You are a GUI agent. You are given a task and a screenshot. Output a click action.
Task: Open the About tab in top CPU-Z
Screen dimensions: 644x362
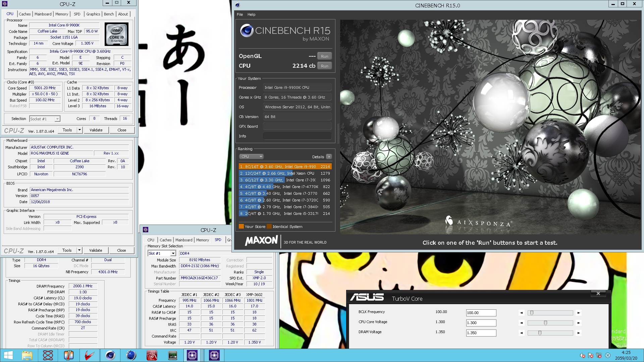[x=123, y=14]
